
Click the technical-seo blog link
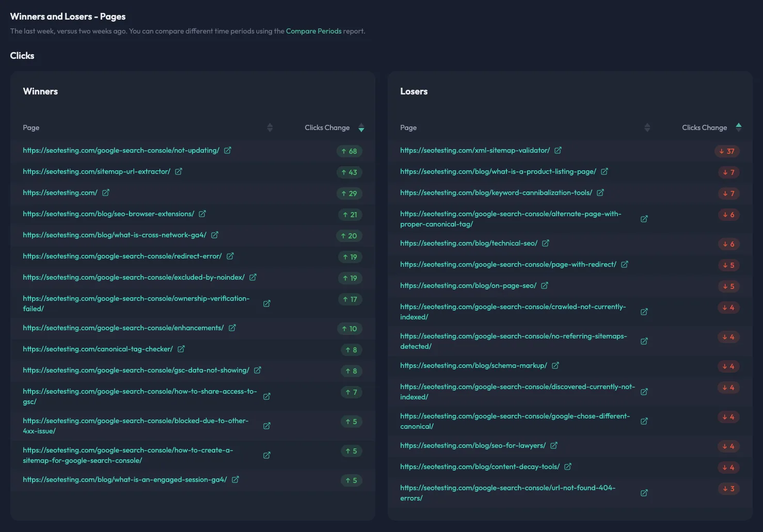coord(468,244)
